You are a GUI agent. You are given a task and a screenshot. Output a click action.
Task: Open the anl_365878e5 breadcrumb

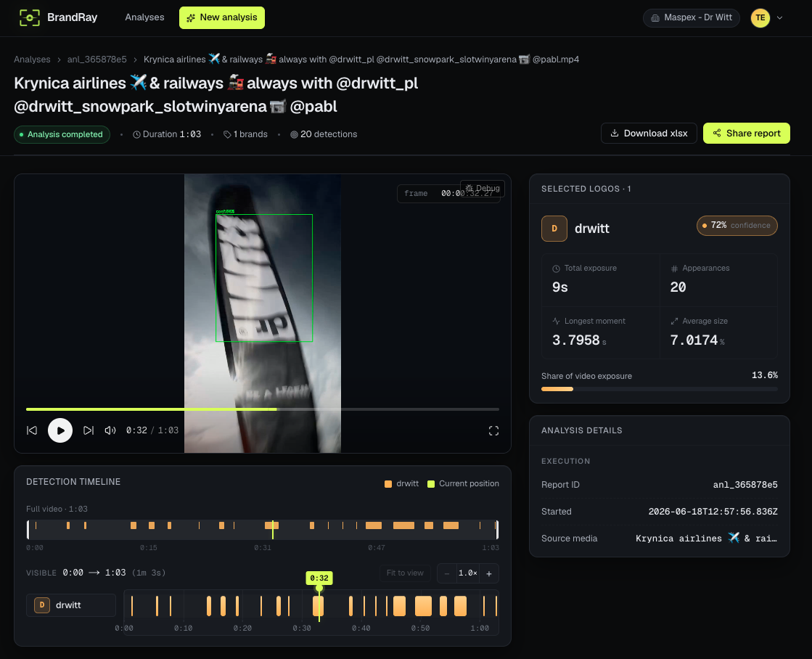point(97,60)
